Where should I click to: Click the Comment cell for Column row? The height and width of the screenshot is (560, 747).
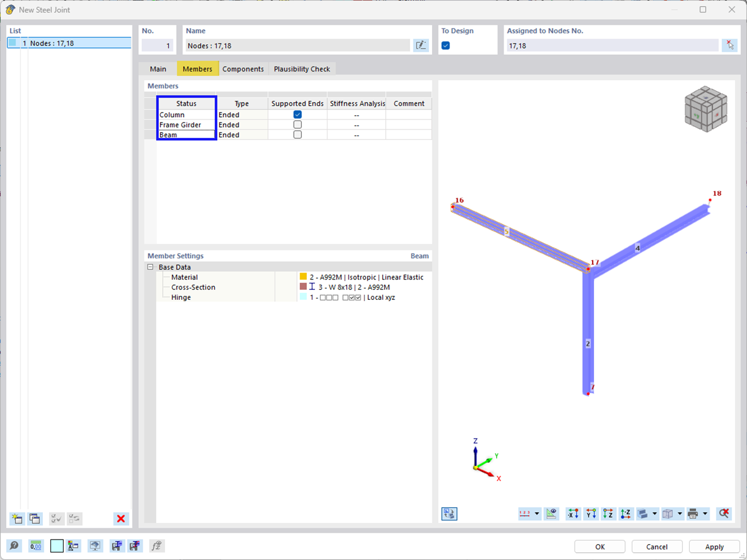[408, 114]
